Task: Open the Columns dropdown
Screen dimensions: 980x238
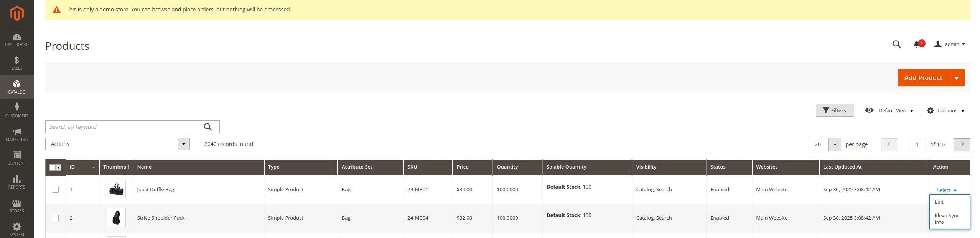Action: [x=945, y=110]
